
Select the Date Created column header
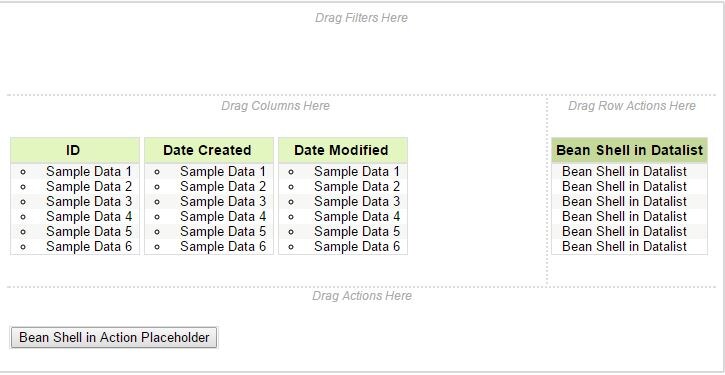click(209, 150)
